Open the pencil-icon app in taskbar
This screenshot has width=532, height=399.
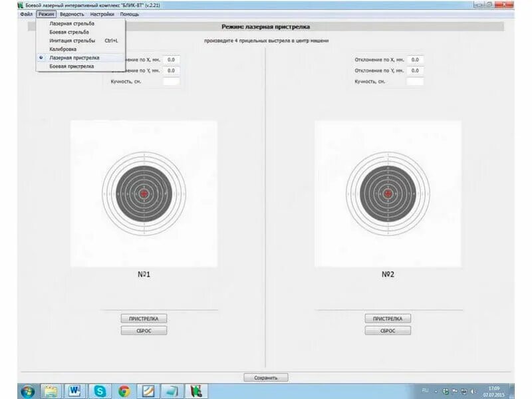pos(148,391)
